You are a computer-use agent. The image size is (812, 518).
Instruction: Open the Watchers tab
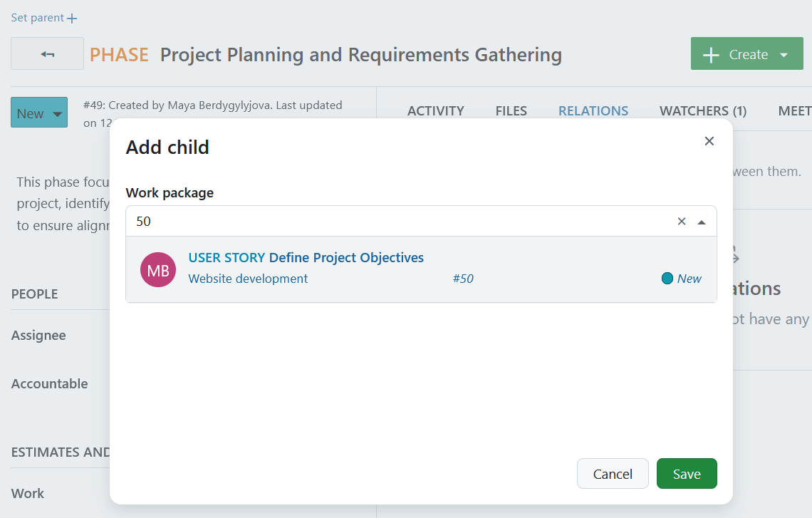click(x=702, y=110)
